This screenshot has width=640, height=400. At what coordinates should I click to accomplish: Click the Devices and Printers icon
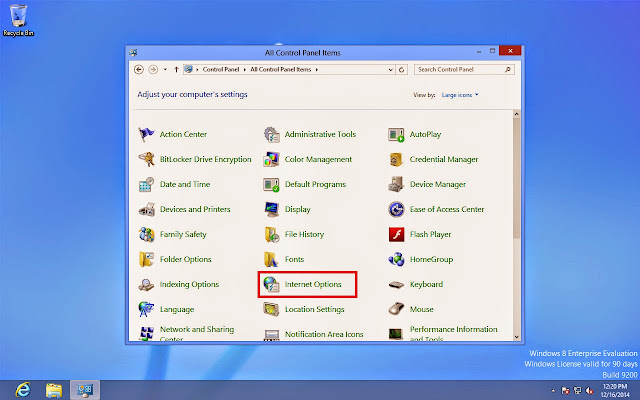click(x=146, y=209)
